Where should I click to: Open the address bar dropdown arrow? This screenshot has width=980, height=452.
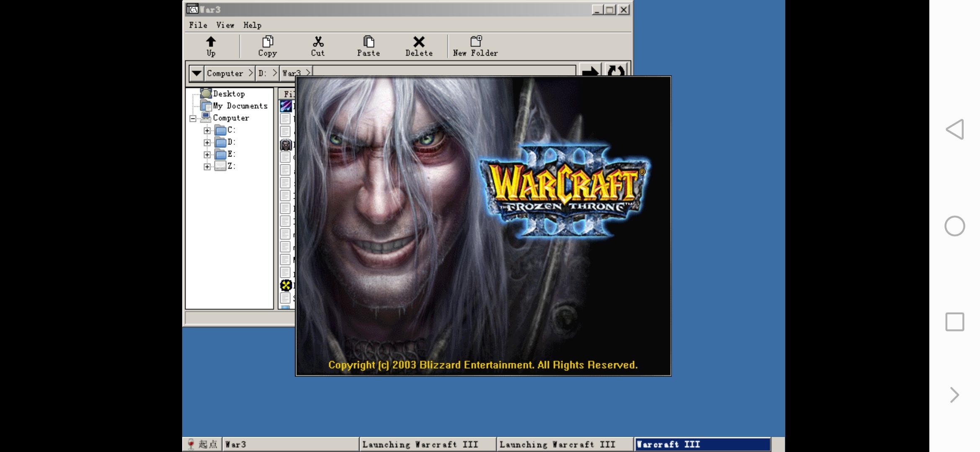click(x=196, y=74)
